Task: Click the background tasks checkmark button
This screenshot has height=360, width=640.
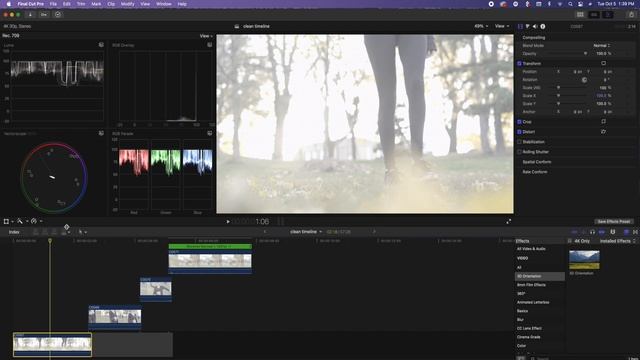Action: pos(58,15)
